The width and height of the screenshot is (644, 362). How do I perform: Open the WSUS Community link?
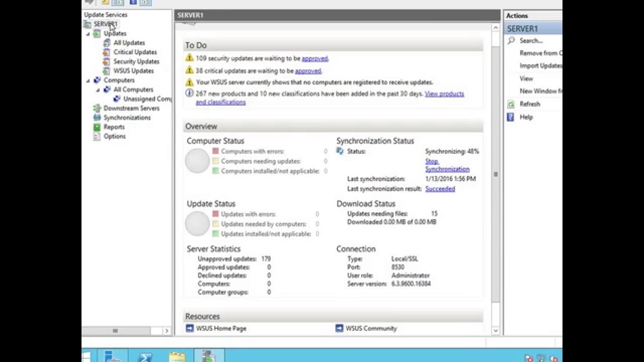tap(371, 328)
